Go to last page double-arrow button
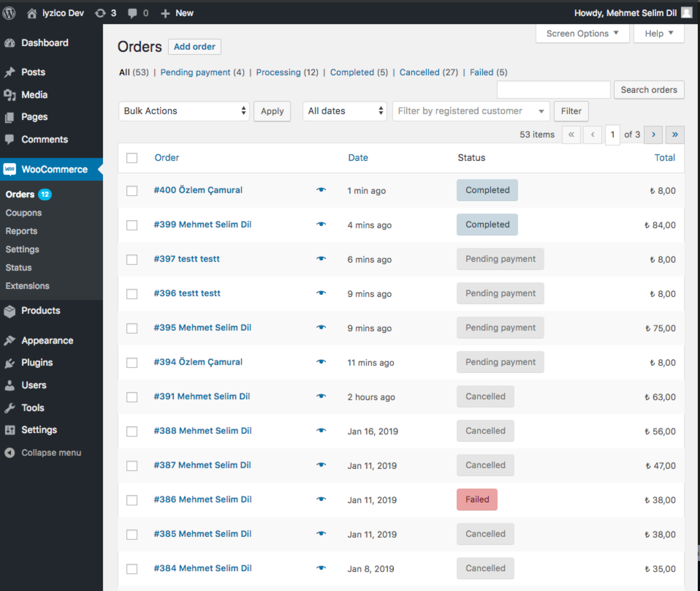700x591 pixels. (x=674, y=135)
